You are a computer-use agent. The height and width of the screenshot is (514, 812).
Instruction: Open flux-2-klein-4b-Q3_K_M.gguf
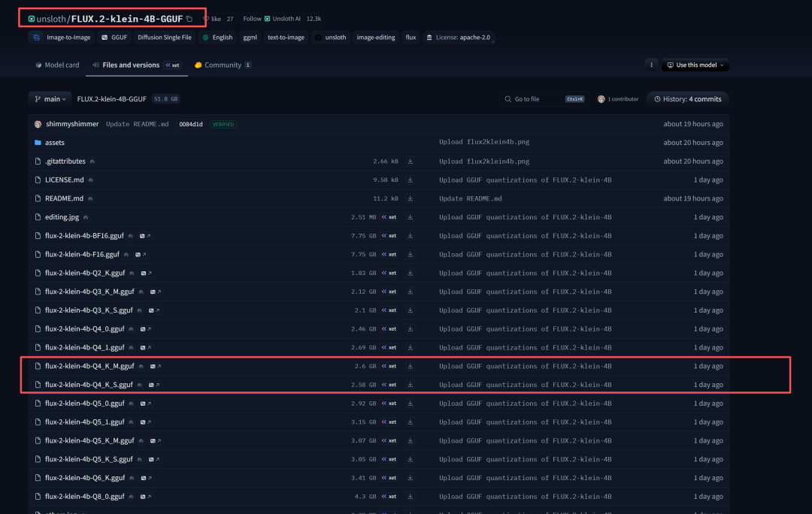89,292
